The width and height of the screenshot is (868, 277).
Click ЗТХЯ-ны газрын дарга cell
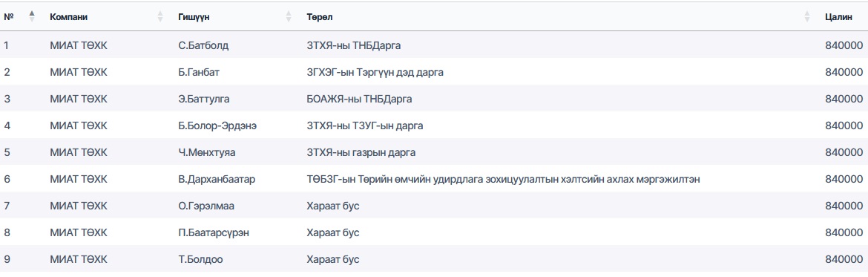361,151
